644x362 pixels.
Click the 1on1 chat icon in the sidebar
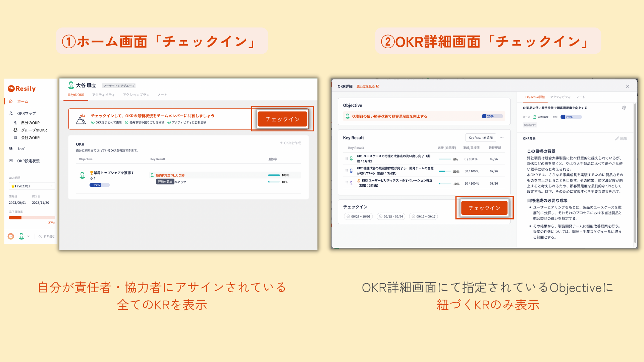[x=11, y=149]
